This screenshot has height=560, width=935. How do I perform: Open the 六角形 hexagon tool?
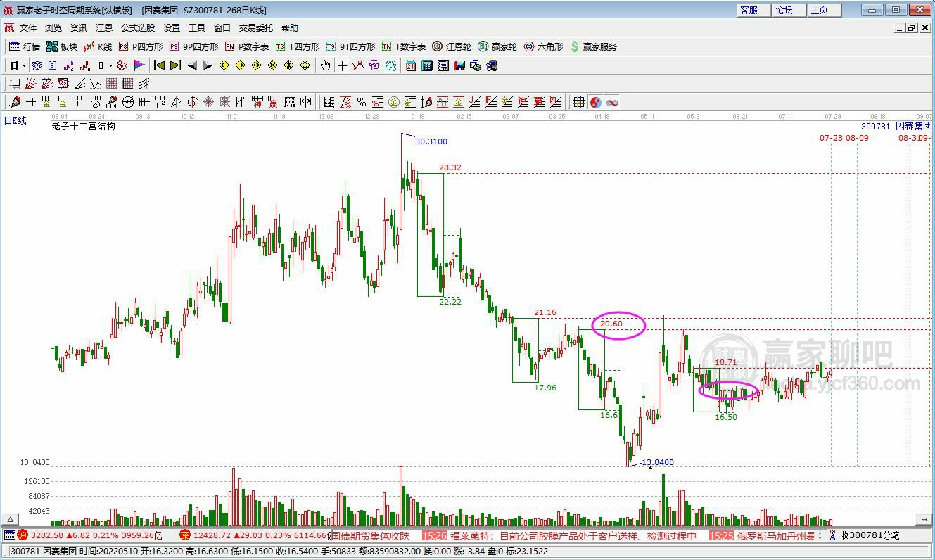coord(543,46)
